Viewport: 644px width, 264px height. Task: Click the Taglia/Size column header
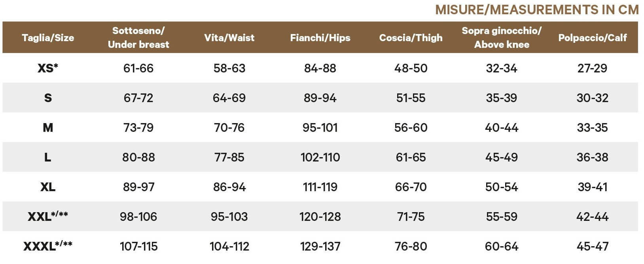[x=48, y=38]
